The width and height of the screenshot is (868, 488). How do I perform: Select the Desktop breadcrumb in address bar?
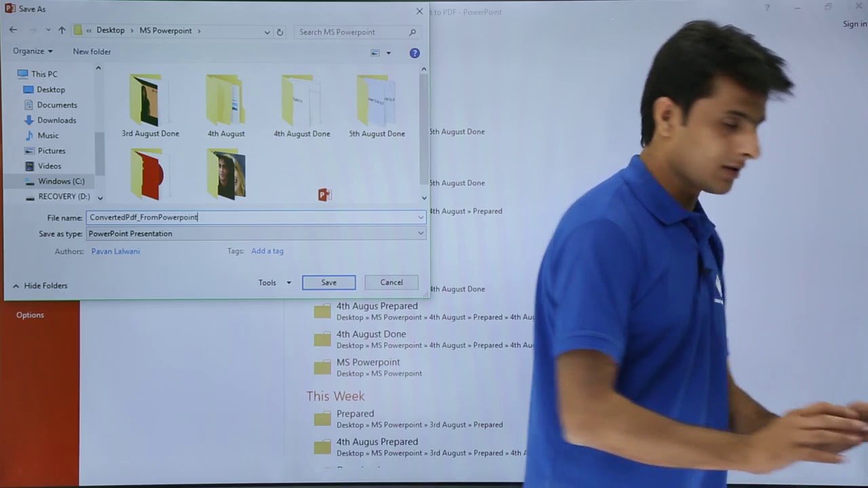[111, 30]
